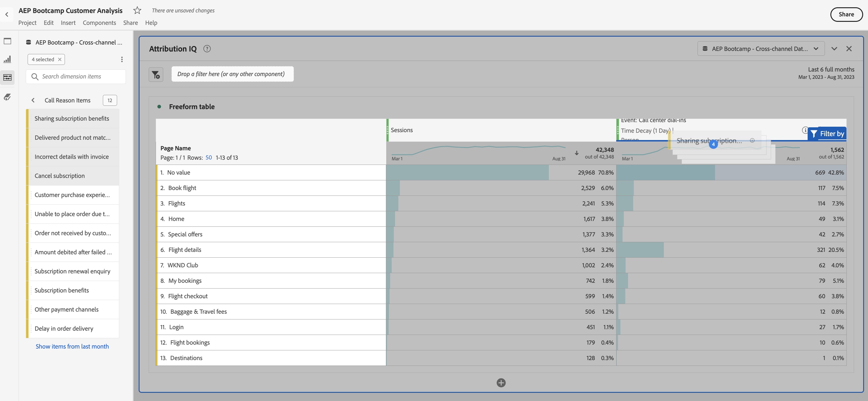868x401 pixels.
Task: Click the plus icon below the freeform table
Action: pyautogui.click(x=501, y=383)
